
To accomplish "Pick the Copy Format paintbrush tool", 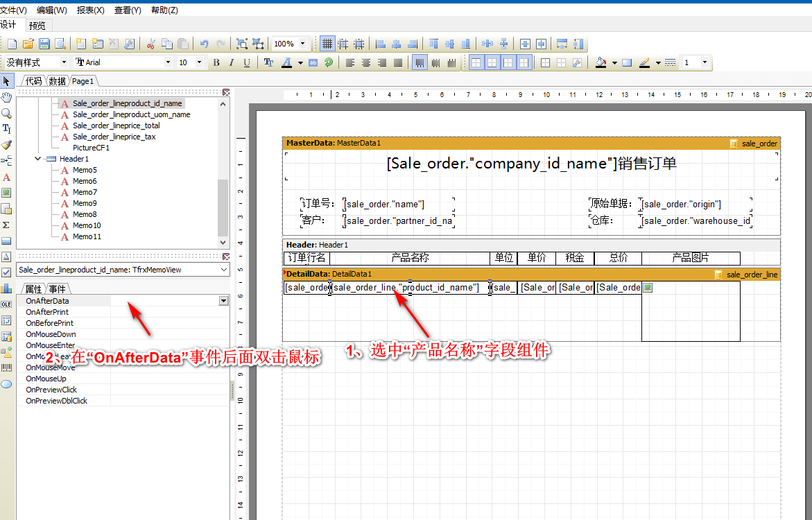I will pos(6,145).
